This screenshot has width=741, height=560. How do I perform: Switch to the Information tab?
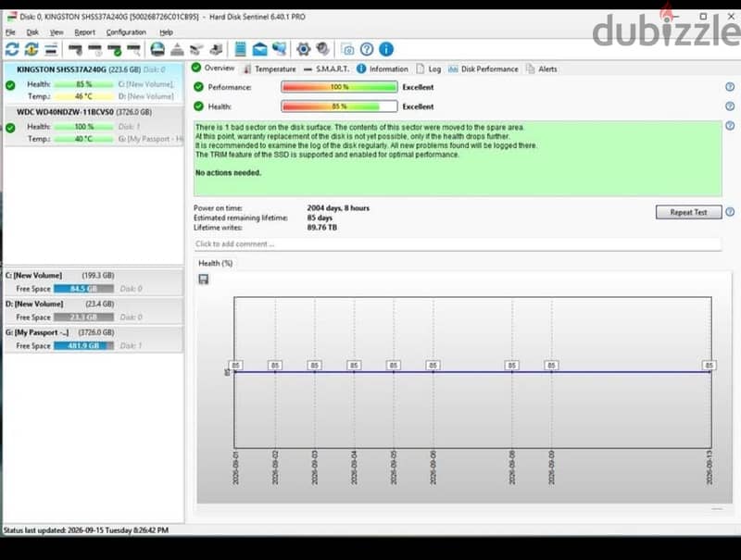point(383,68)
